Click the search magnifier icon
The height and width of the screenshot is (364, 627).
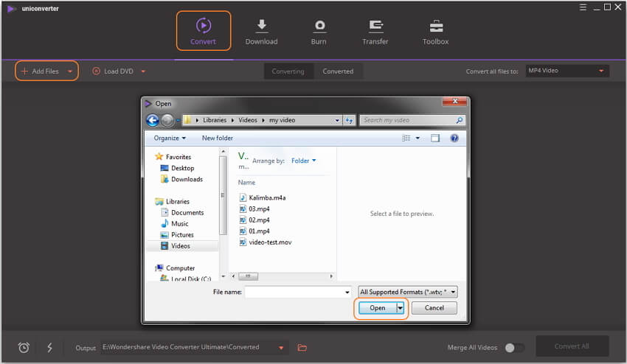click(x=460, y=120)
